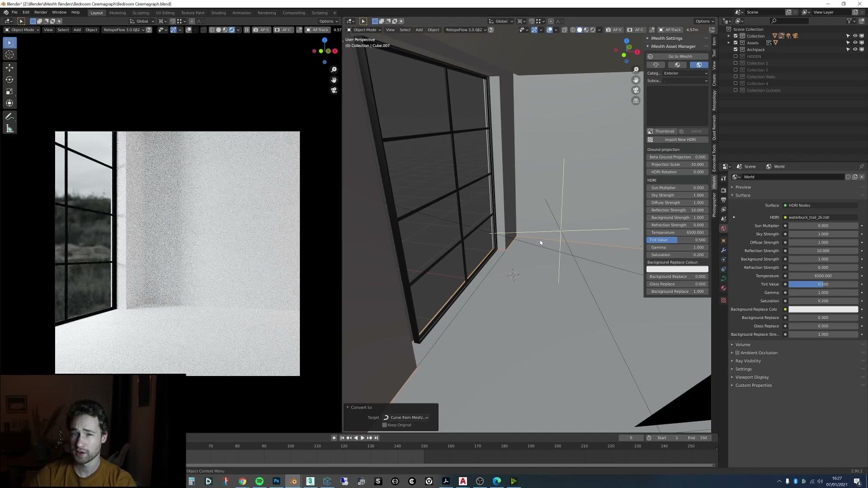This screenshot has width=868, height=488.
Task: Jump to end frame in timeline controls
Action: [376, 438]
